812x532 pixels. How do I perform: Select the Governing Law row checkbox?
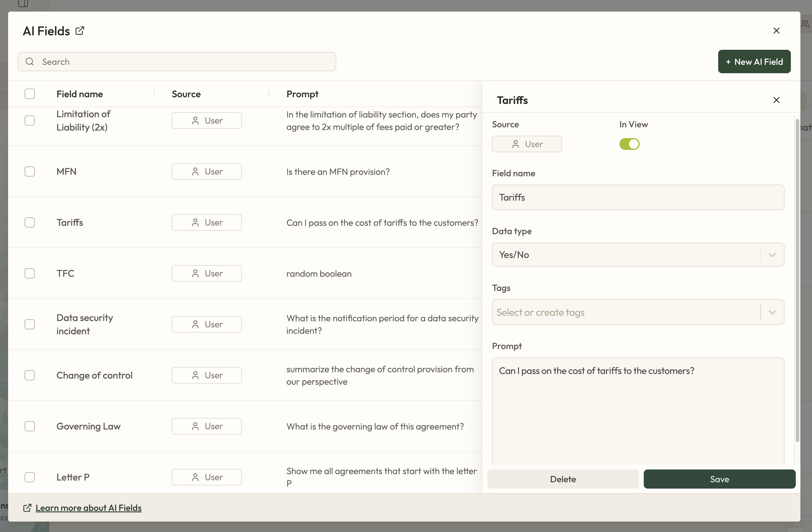point(30,426)
